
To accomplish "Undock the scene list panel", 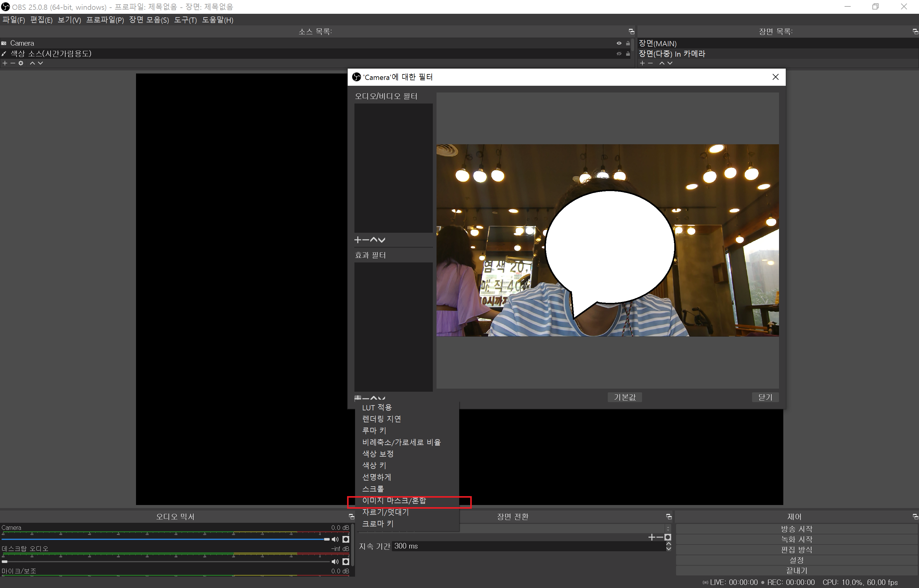I will (x=915, y=31).
